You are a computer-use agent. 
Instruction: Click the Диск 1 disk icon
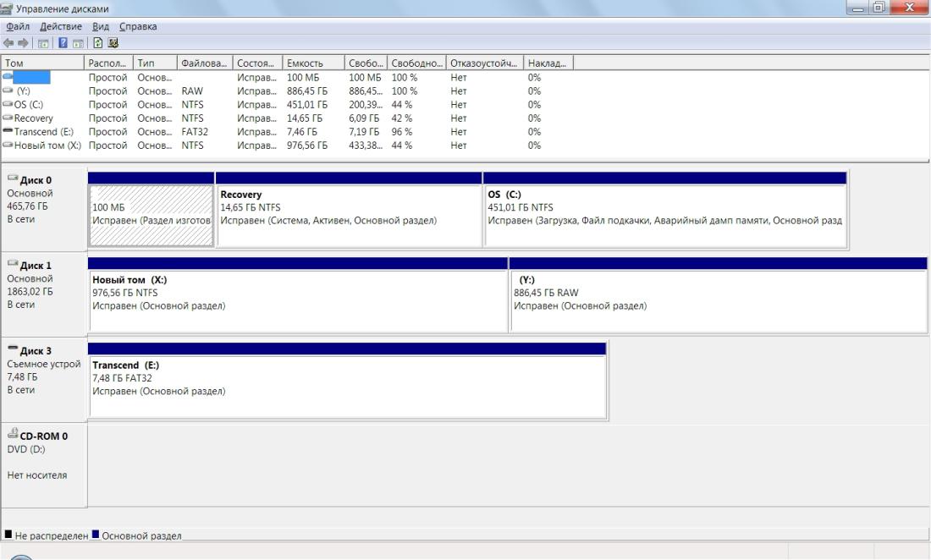(13, 263)
